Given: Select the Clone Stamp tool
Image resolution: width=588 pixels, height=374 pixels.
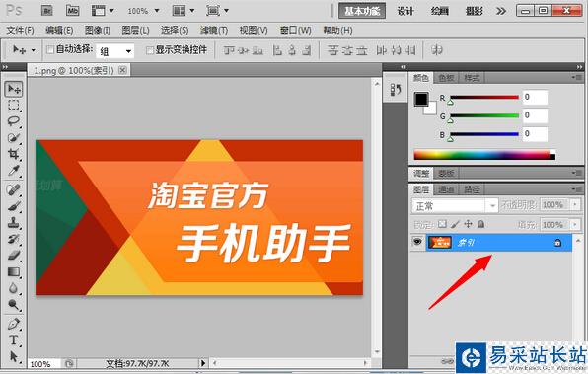Looking at the screenshot, I should pos(14,222).
